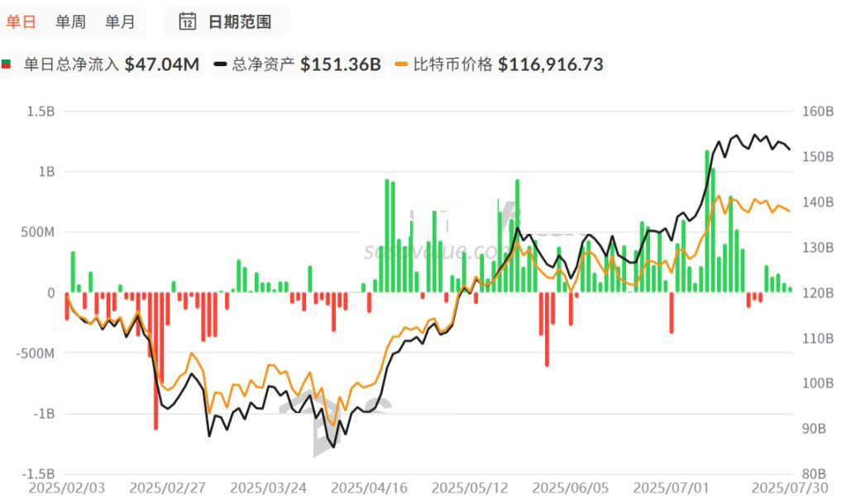Click the 160B right axis label
The width and height of the screenshot is (851, 504).
(818, 112)
